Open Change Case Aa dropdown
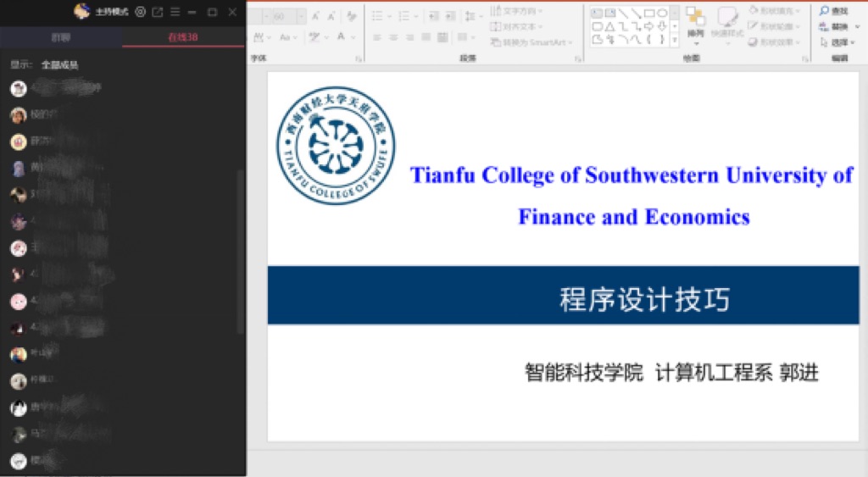Image resolution: width=868 pixels, height=477 pixels. [288, 37]
